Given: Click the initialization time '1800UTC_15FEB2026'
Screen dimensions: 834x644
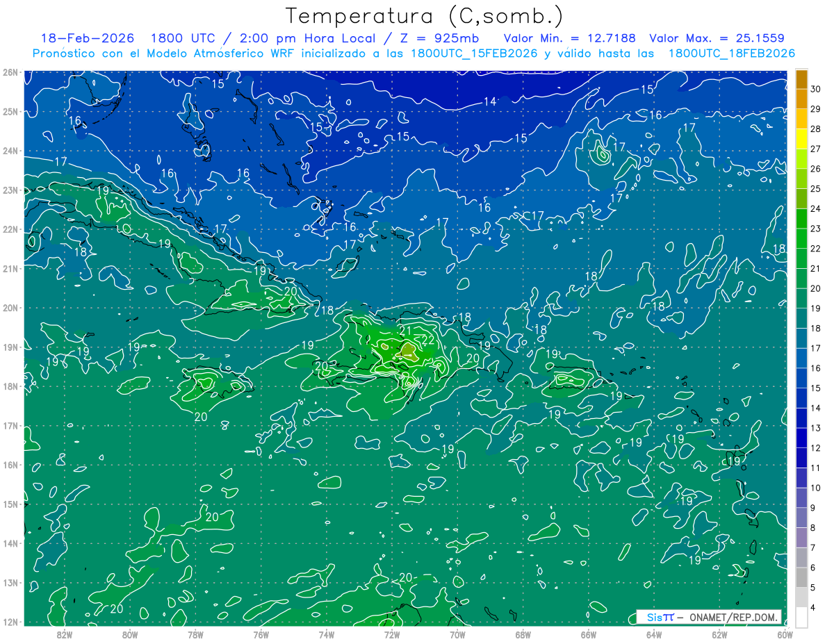Looking at the screenshot, I should point(474,53).
